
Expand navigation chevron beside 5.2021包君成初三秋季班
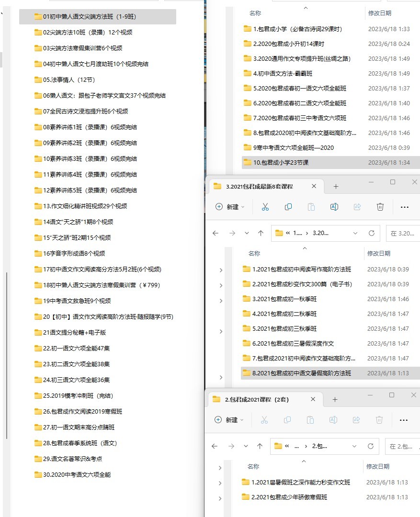[x=221, y=331]
